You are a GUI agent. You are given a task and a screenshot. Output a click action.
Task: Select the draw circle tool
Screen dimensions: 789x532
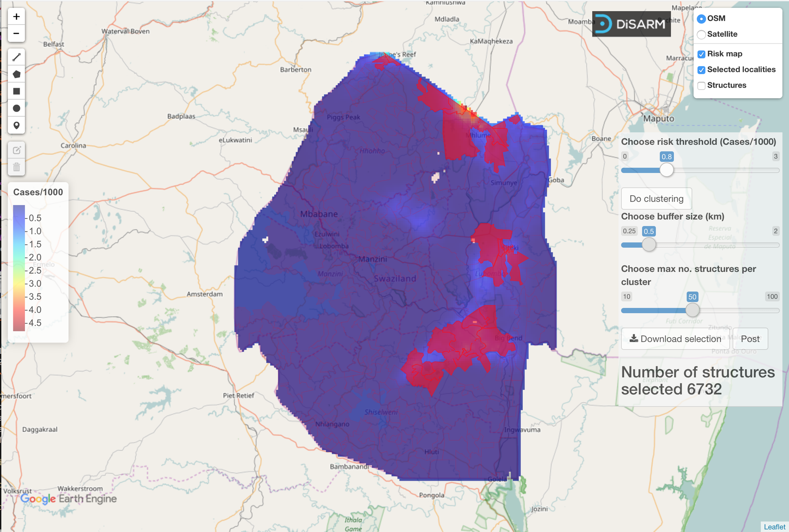[16, 108]
